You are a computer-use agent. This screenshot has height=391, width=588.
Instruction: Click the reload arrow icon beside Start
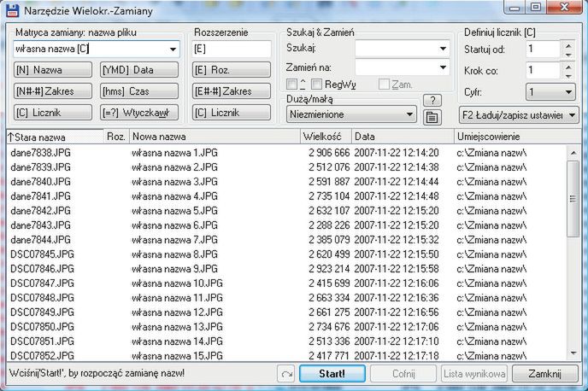(x=287, y=374)
